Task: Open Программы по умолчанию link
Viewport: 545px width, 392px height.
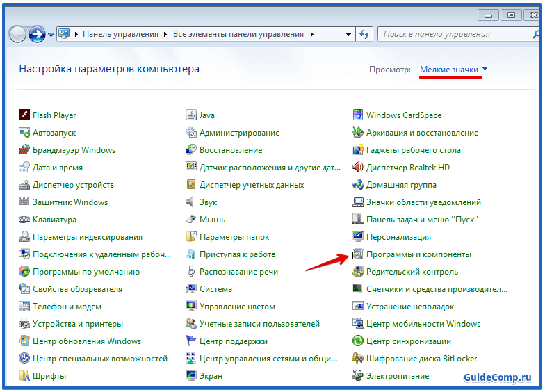Action: pyautogui.click(x=86, y=271)
